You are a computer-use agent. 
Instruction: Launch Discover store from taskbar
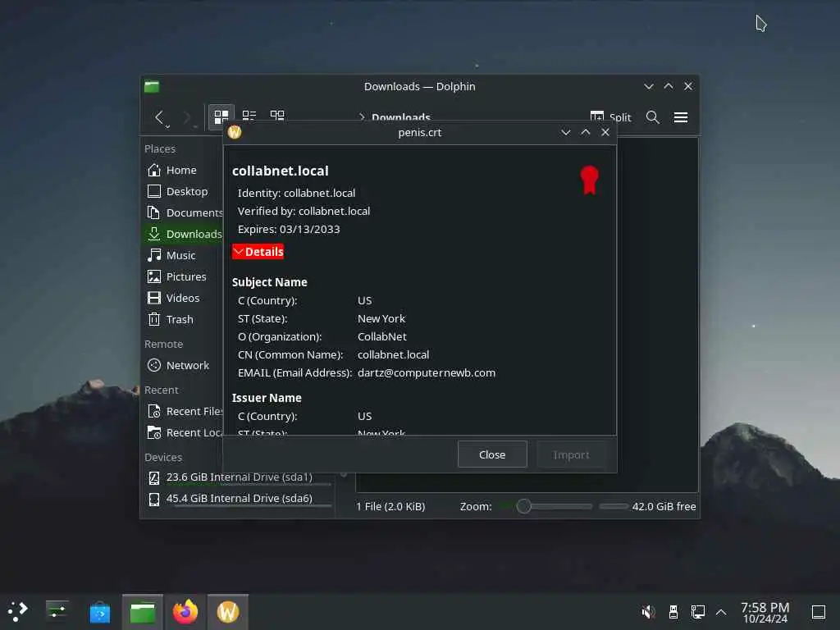pyautogui.click(x=99, y=612)
